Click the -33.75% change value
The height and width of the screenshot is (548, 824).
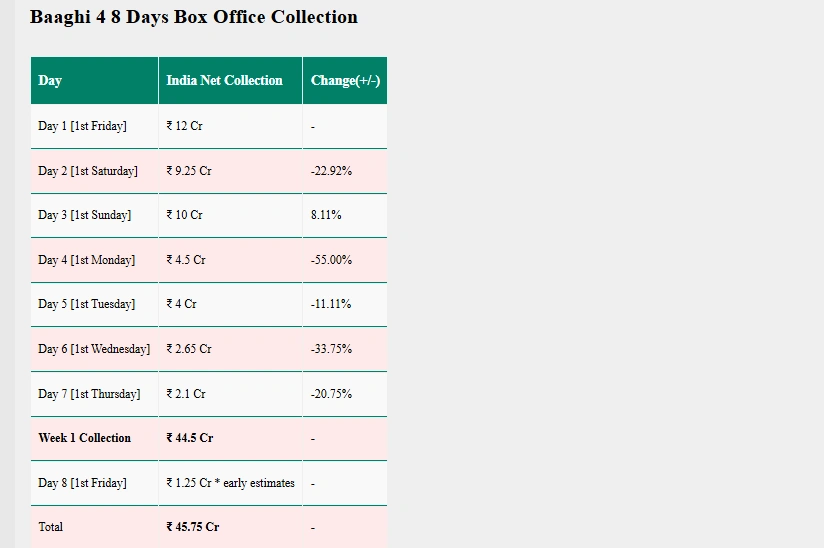(331, 349)
